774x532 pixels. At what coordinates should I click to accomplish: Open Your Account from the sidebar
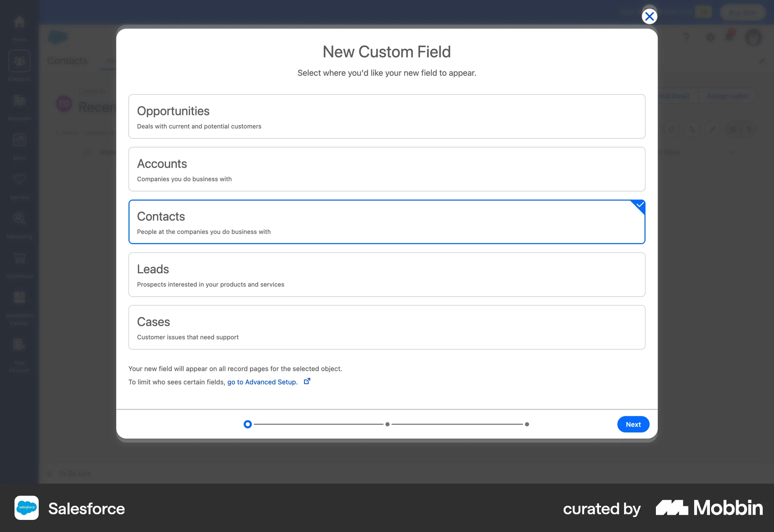pyautogui.click(x=19, y=349)
